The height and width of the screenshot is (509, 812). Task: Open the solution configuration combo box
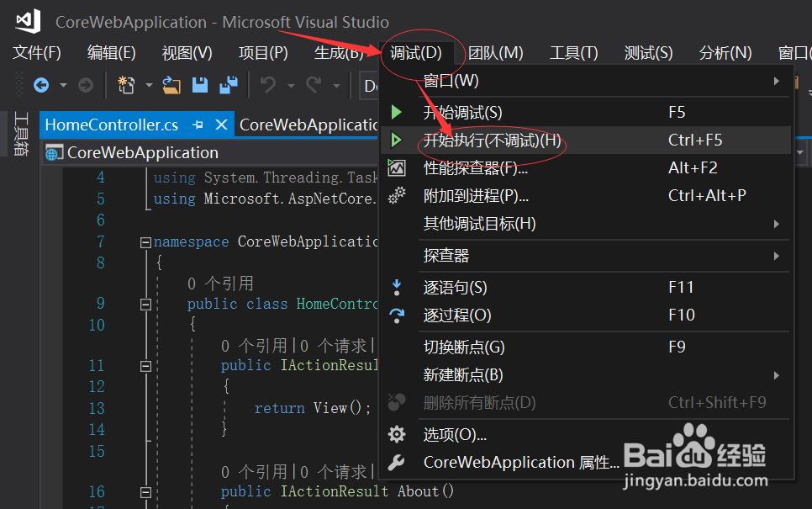tap(370, 86)
